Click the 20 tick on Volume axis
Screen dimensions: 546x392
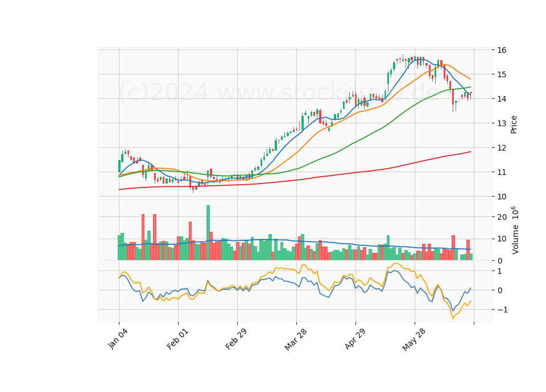[x=502, y=217]
